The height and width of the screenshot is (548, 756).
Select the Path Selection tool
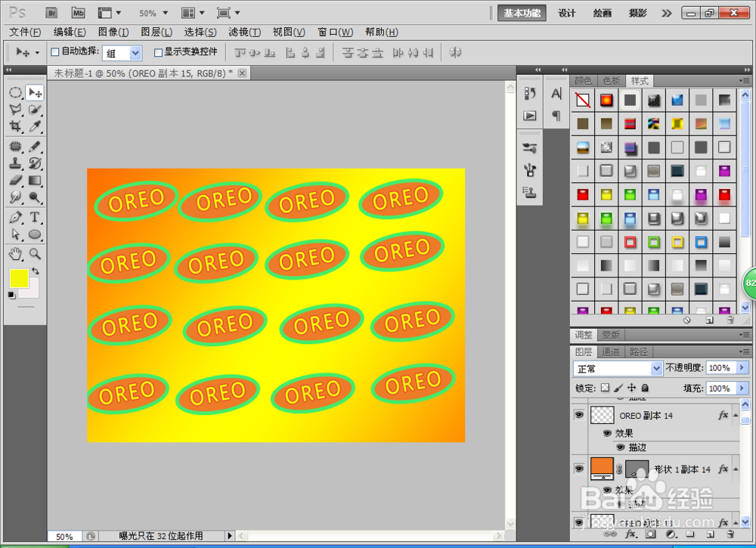(x=15, y=234)
